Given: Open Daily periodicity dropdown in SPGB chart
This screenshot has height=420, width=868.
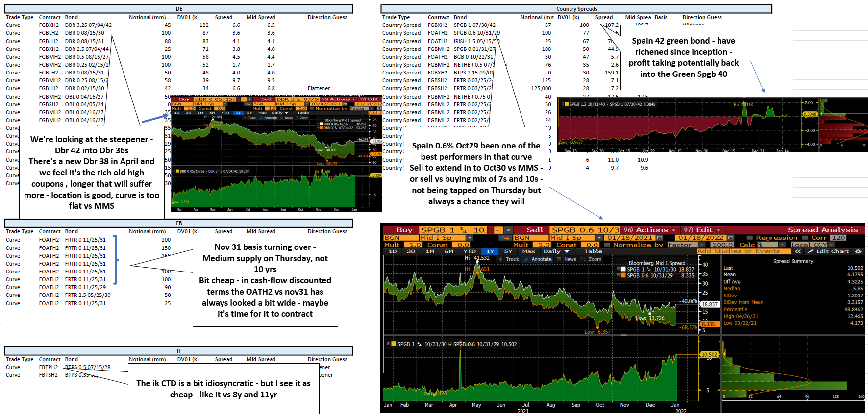Looking at the screenshot, I should (x=556, y=251).
